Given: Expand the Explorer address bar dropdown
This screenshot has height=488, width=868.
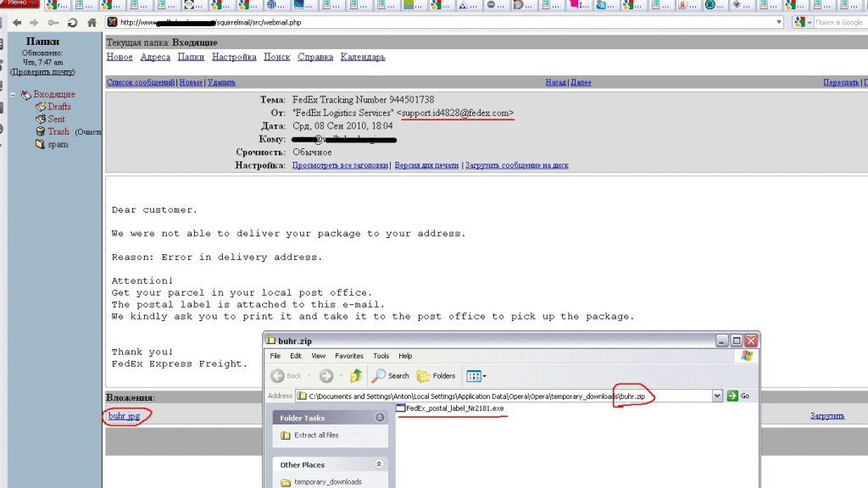Looking at the screenshot, I should 717,396.
